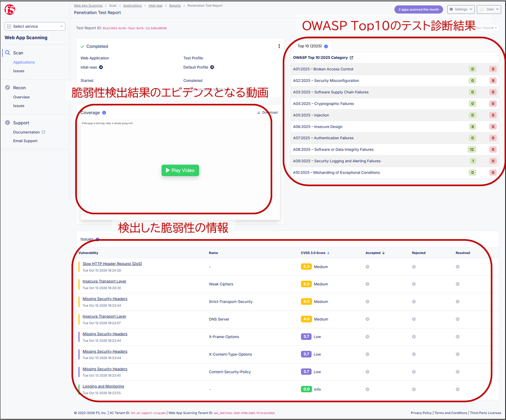Open Overview under Recon
506x420 pixels.
point(21,97)
